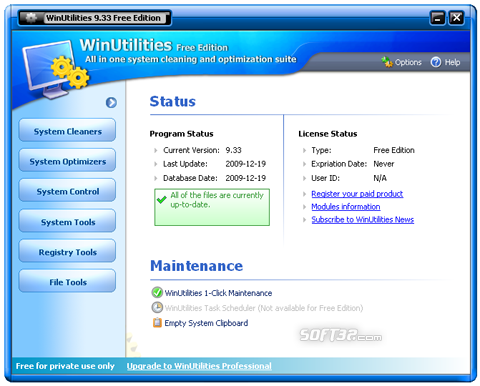Click Register your paid product link
Viewport: 480px width, 386px height.
(357, 194)
